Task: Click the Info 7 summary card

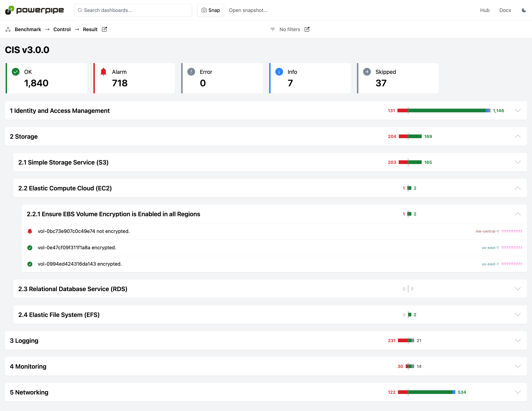Action: pyautogui.click(x=310, y=78)
